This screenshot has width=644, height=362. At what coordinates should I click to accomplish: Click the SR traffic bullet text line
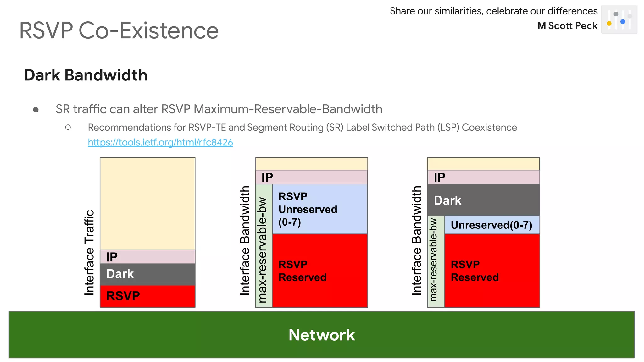219,109
